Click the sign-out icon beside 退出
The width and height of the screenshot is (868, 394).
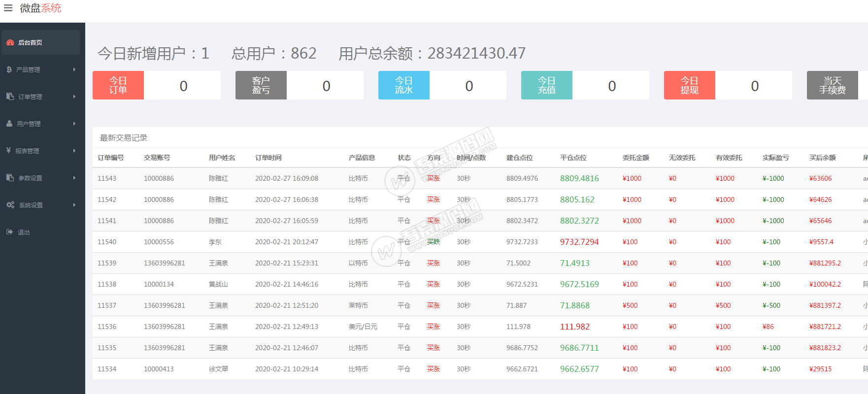9,232
